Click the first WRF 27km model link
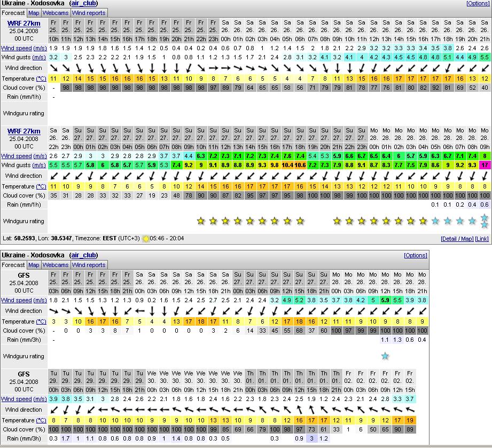This screenshot has width=492, height=448. (24, 23)
